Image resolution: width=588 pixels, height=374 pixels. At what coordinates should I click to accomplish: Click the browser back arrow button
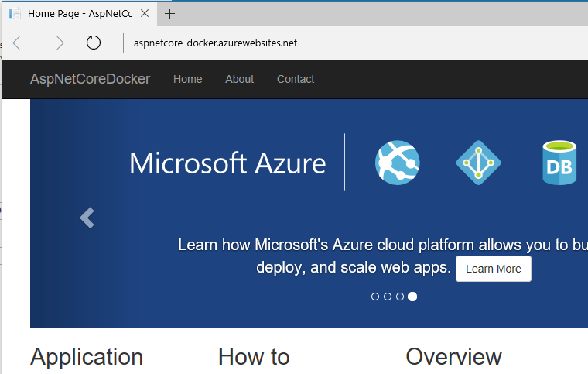pos(21,43)
